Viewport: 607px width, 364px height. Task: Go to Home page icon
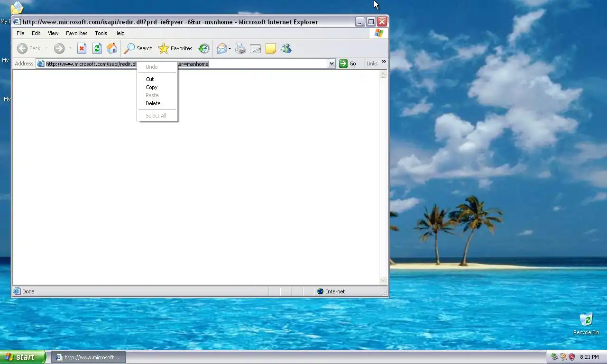tap(112, 48)
